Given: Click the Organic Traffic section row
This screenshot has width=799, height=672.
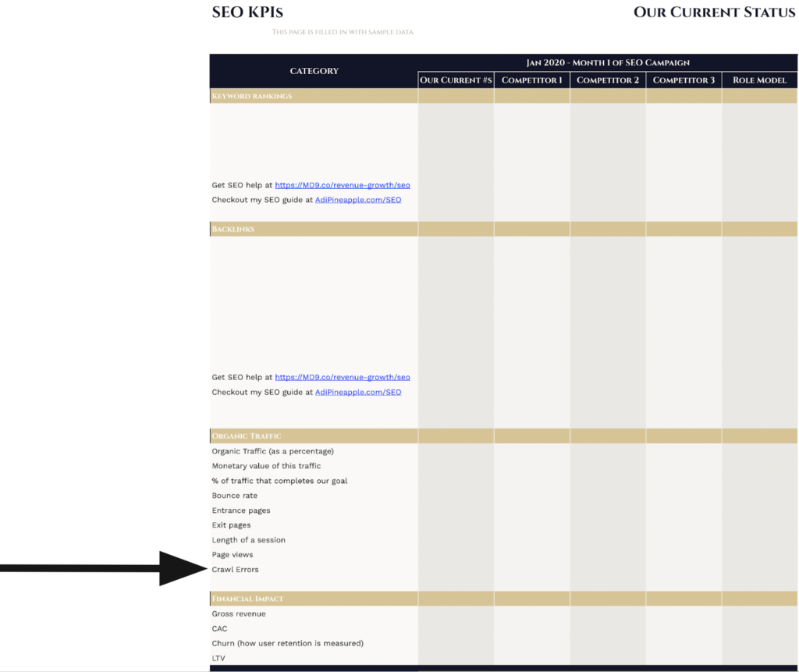Looking at the screenshot, I should pyautogui.click(x=503, y=436).
